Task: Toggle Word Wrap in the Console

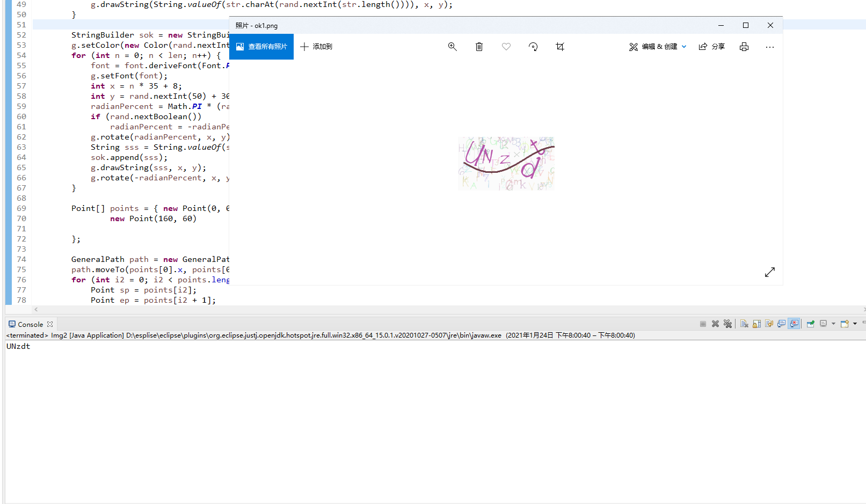Action: point(769,324)
